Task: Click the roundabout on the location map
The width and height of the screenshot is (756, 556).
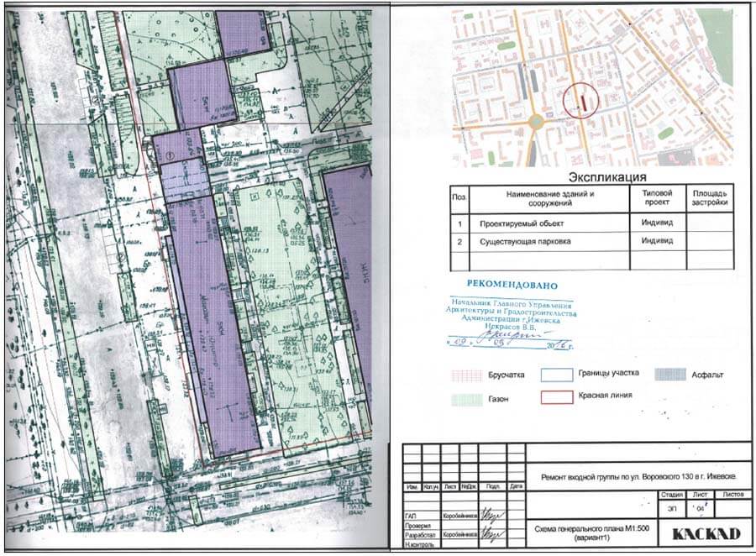Action: (x=534, y=123)
